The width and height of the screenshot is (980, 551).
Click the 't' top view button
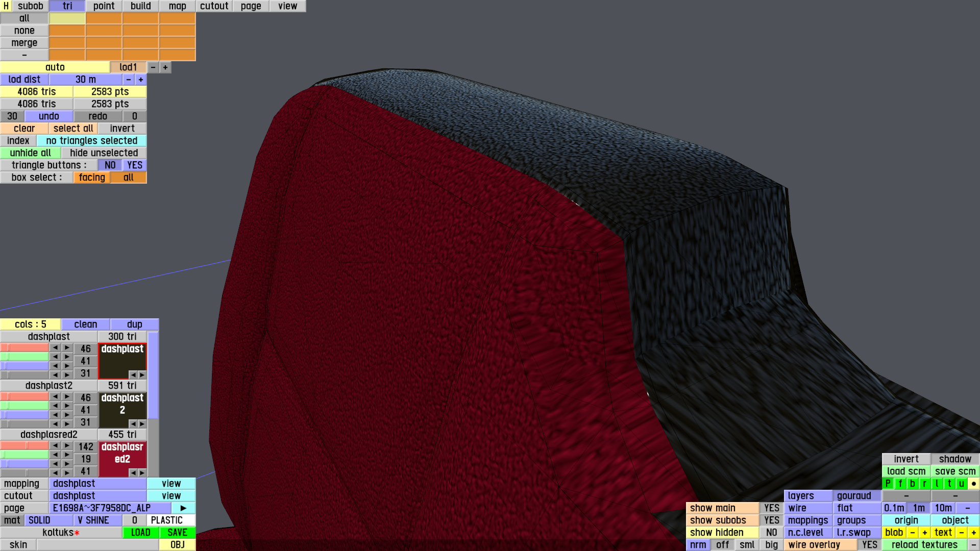point(949,483)
